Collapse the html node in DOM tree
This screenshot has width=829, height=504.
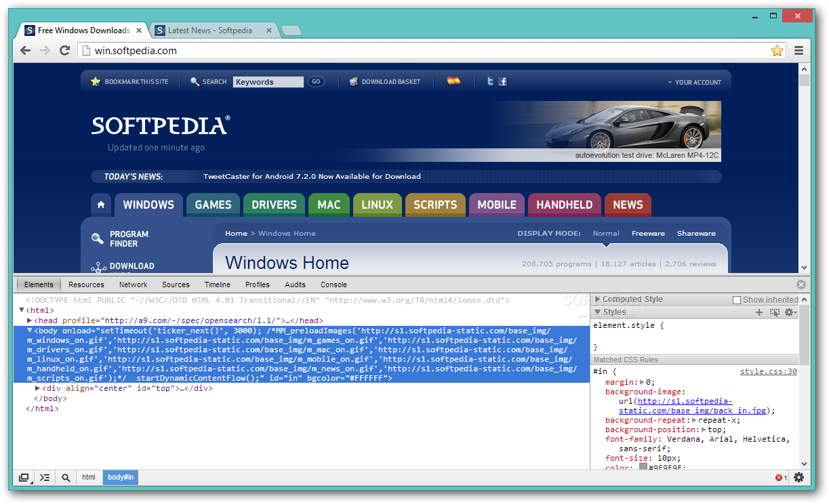[22, 310]
